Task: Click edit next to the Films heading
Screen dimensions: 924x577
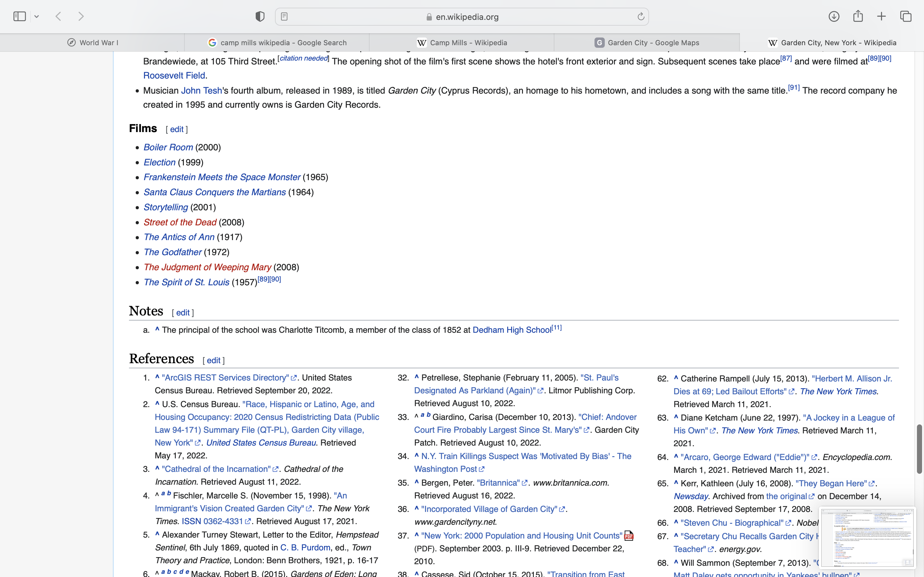Action: [177, 130]
